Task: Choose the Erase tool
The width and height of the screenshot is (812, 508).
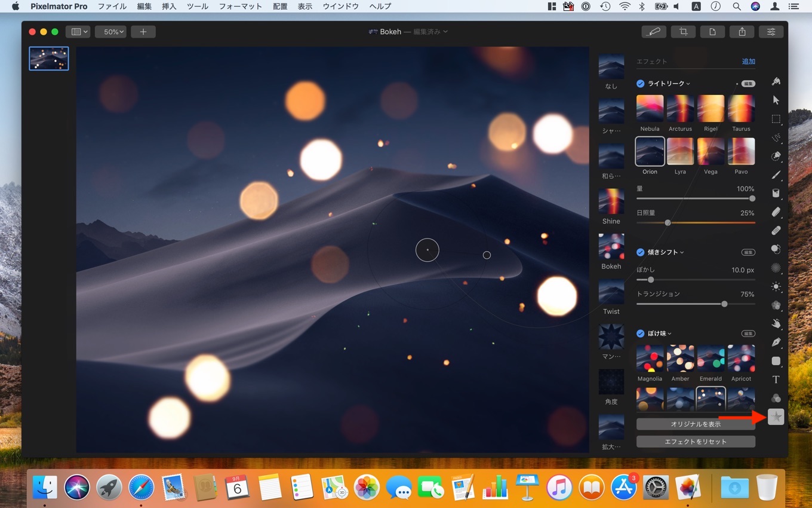Action: (776, 212)
